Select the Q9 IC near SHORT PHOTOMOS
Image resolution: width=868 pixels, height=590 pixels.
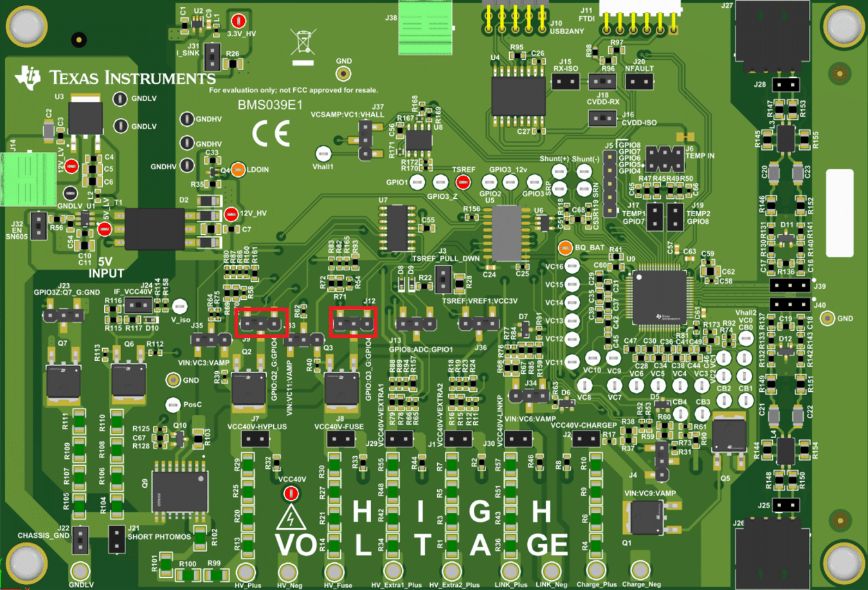click(181, 492)
